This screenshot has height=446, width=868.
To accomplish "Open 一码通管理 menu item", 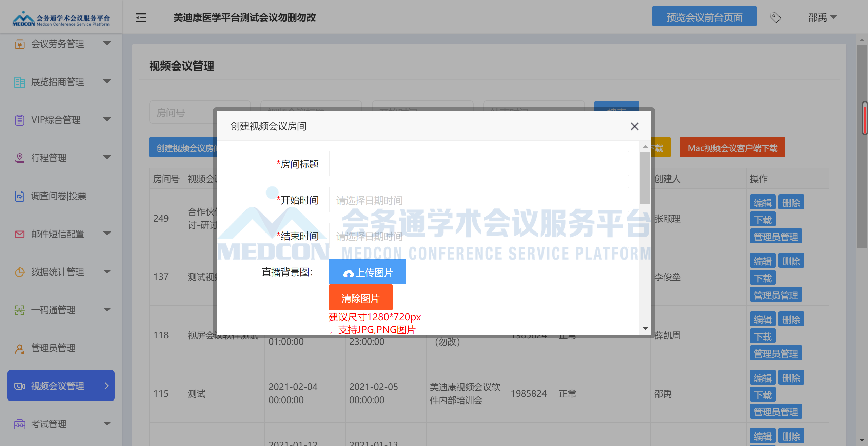I will click(61, 310).
